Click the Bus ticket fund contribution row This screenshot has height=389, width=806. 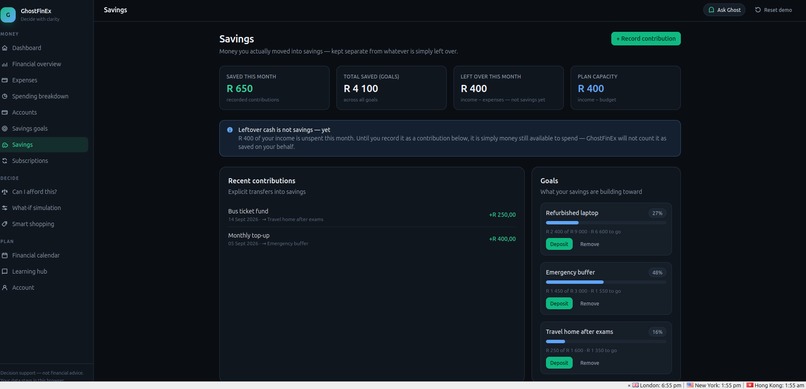tap(372, 215)
